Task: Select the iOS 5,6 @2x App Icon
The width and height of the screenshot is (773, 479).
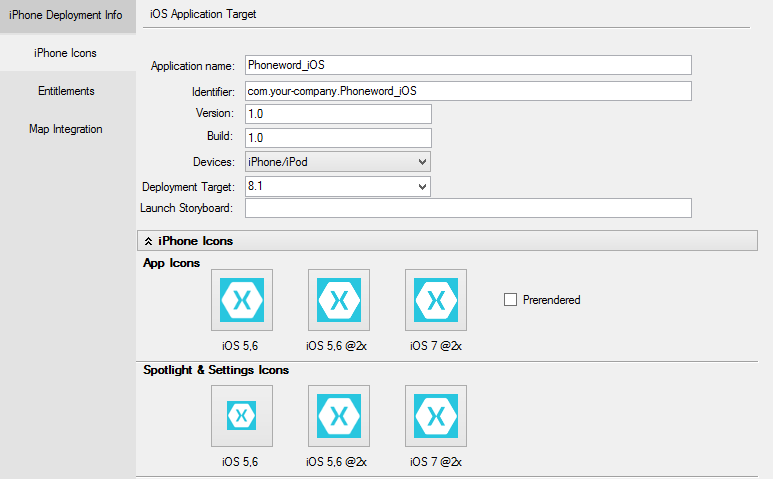Action: 339,300
